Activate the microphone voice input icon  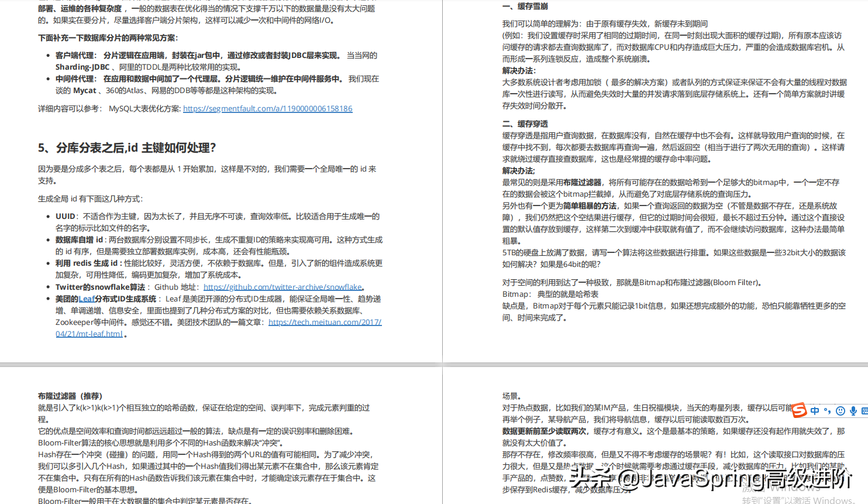853,411
